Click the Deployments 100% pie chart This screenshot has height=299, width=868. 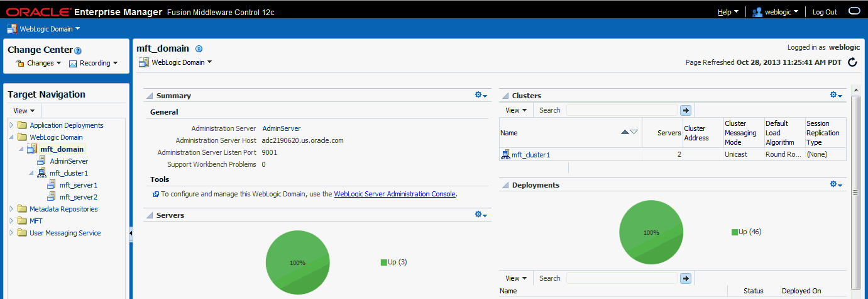click(x=651, y=232)
